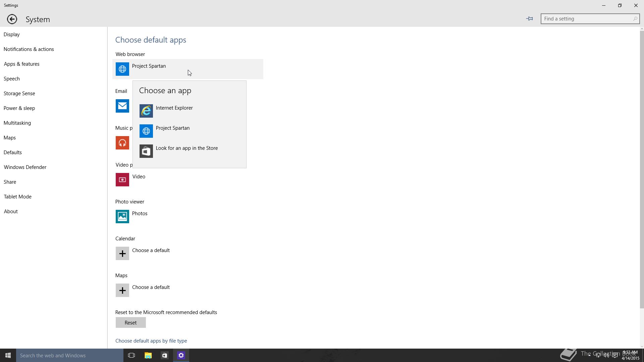The image size is (644, 362).
Task: Click the network icon in system tray
Action: (x=598, y=355)
